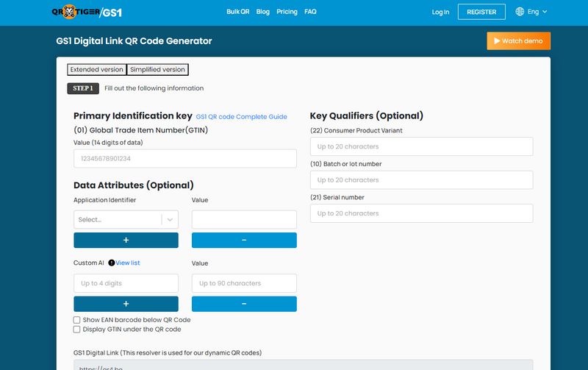Focus the Serial number field
This screenshot has width=588, height=370.
coord(421,213)
